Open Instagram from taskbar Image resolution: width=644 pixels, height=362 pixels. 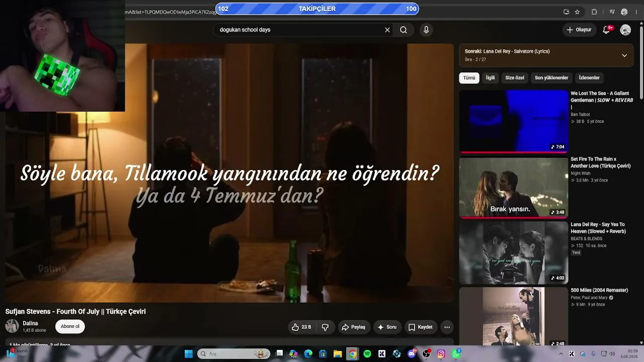(x=441, y=354)
